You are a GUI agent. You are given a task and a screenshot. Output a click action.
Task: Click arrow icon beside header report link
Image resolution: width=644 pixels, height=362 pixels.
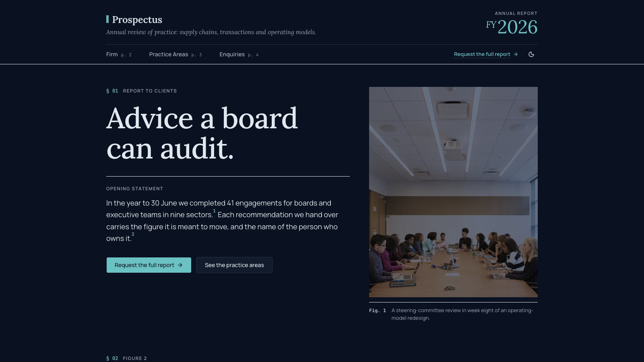pyautogui.click(x=516, y=54)
